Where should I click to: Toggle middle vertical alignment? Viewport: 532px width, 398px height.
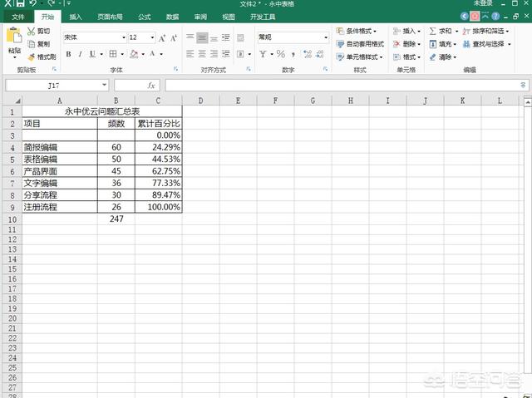pos(202,37)
